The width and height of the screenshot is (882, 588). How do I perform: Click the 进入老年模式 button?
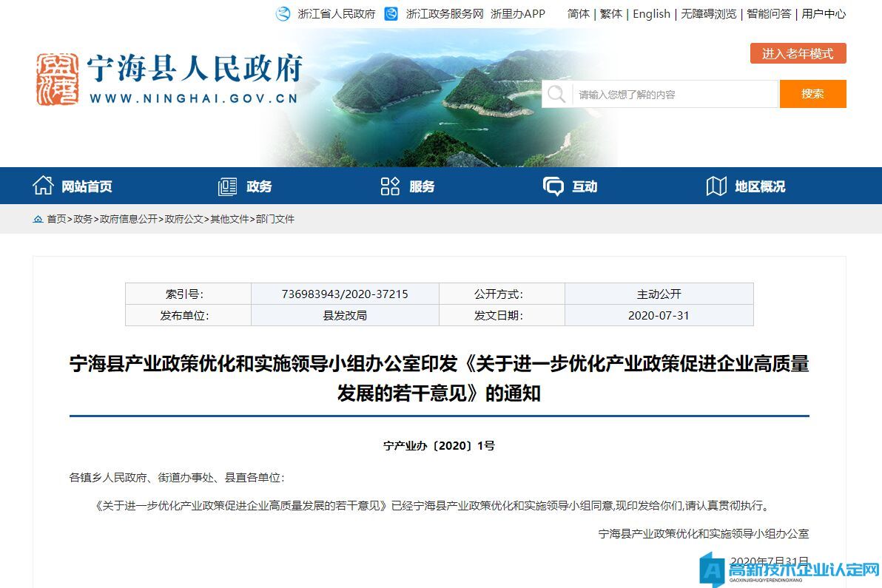[798, 53]
